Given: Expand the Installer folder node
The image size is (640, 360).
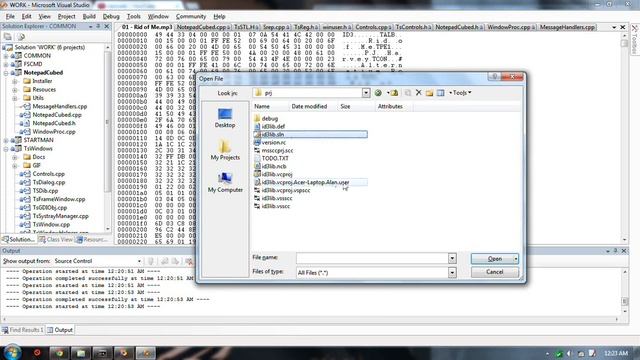Looking at the screenshot, I should pos(15,81).
